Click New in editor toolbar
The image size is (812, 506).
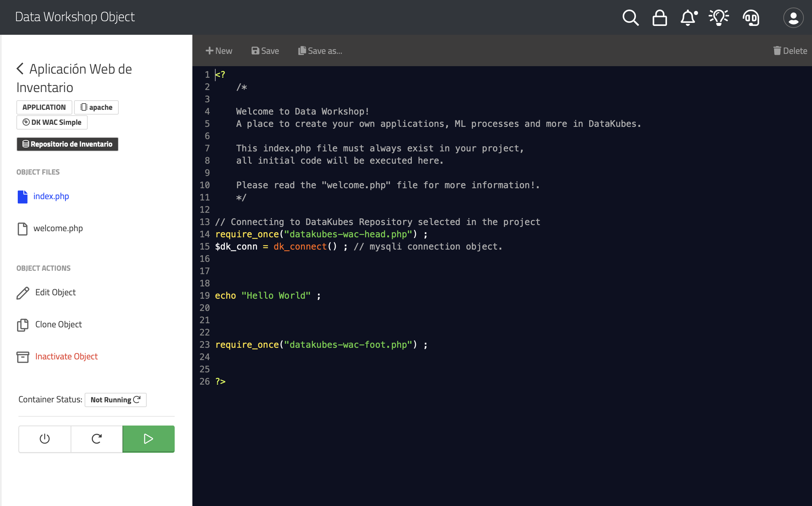[219, 51]
